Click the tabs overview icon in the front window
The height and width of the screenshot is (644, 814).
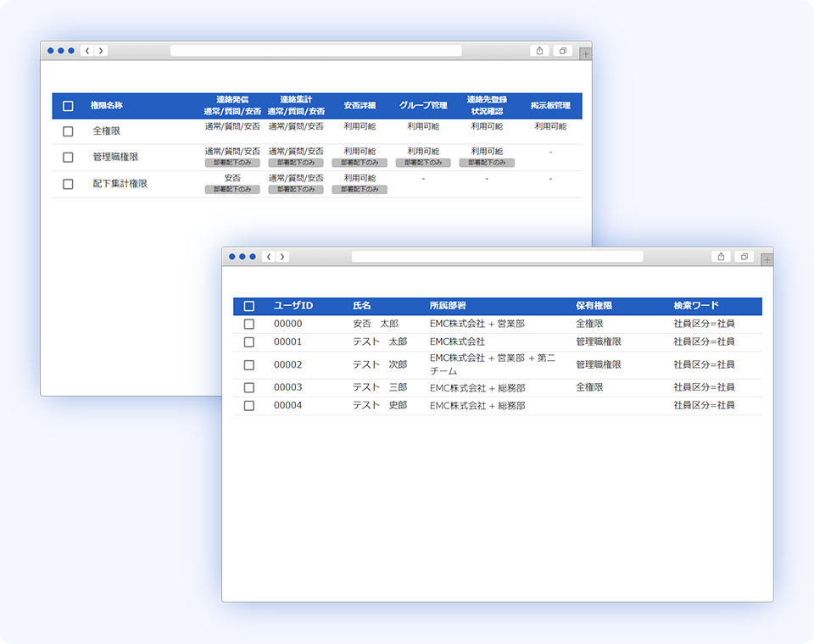(744, 257)
